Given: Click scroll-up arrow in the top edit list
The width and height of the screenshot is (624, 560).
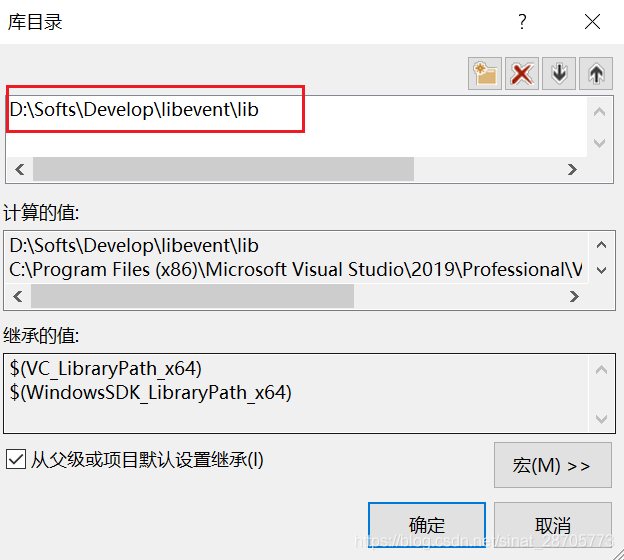Looking at the screenshot, I should coord(599,112).
